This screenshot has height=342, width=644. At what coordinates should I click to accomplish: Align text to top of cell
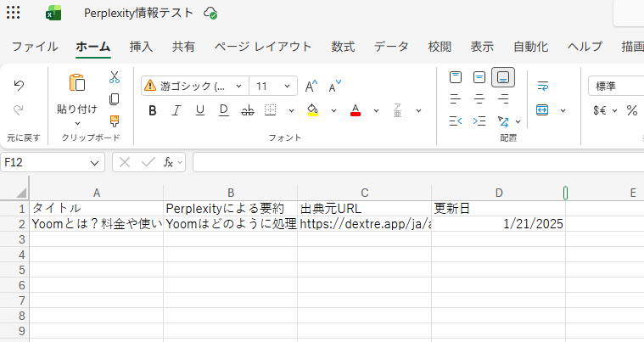456,77
